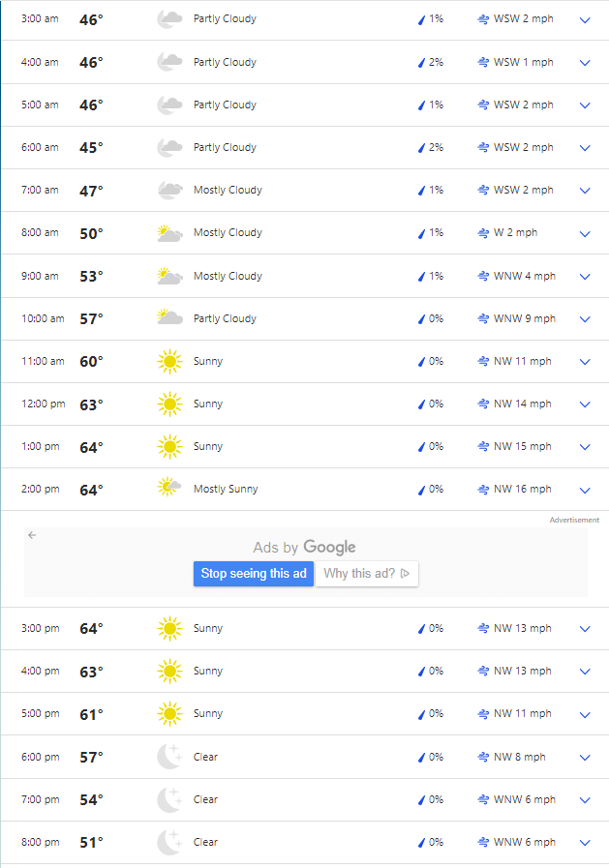Show details for the 8:00 am row
The height and width of the screenshot is (868, 609).
[585, 233]
